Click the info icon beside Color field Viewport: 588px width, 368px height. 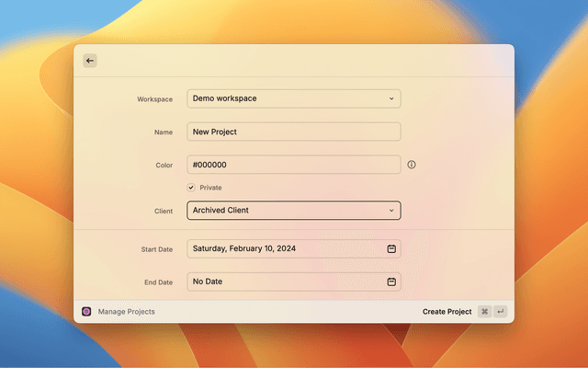click(x=412, y=165)
